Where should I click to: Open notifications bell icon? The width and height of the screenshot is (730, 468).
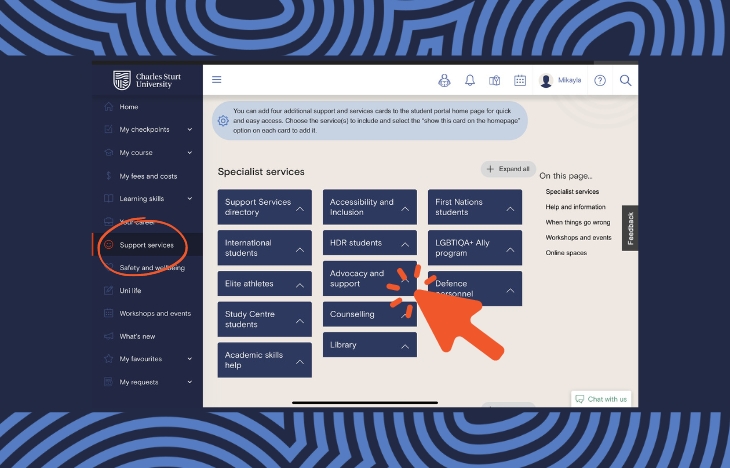tap(470, 80)
